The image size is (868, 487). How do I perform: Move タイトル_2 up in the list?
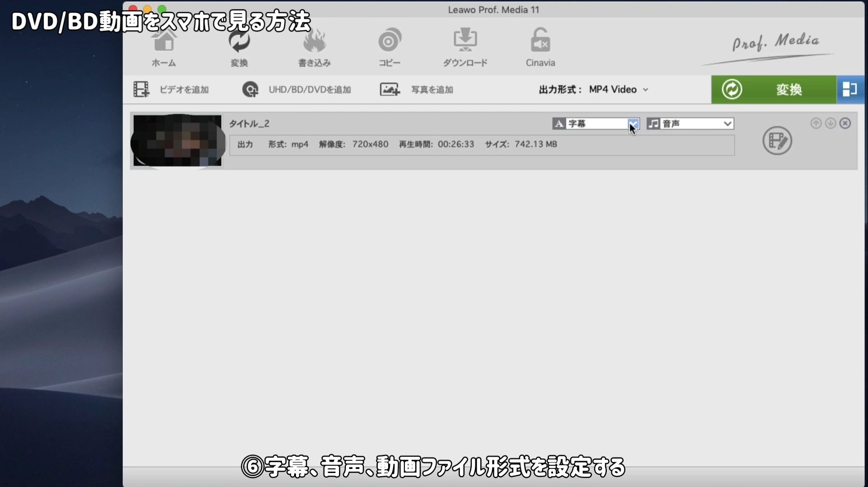click(816, 123)
